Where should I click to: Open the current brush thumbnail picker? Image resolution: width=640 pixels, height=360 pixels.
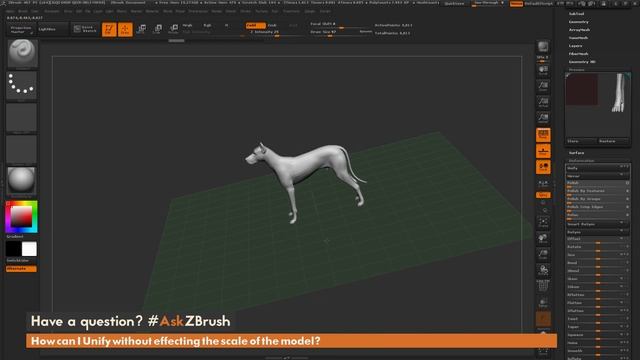pos(22,53)
